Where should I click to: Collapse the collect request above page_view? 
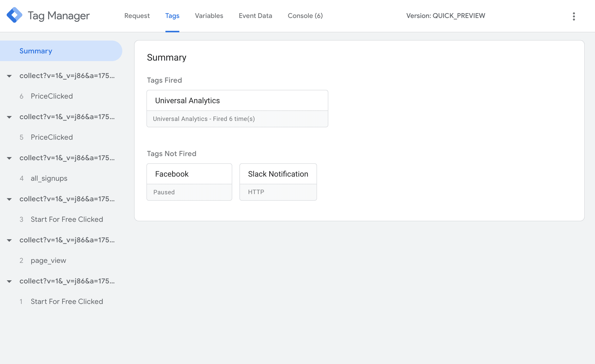click(9, 240)
